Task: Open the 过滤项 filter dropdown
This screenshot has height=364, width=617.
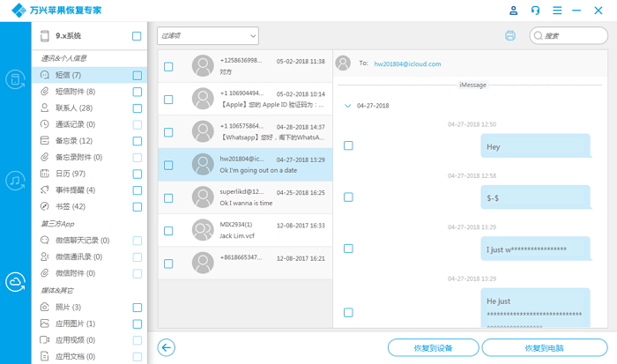Action: [208, 36]
